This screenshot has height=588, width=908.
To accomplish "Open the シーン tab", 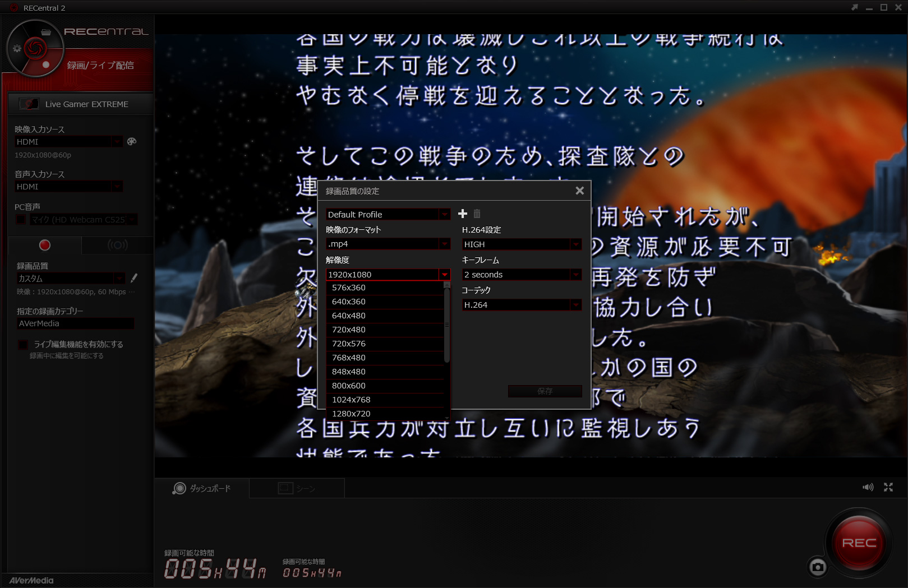I will tap(297, 488).
